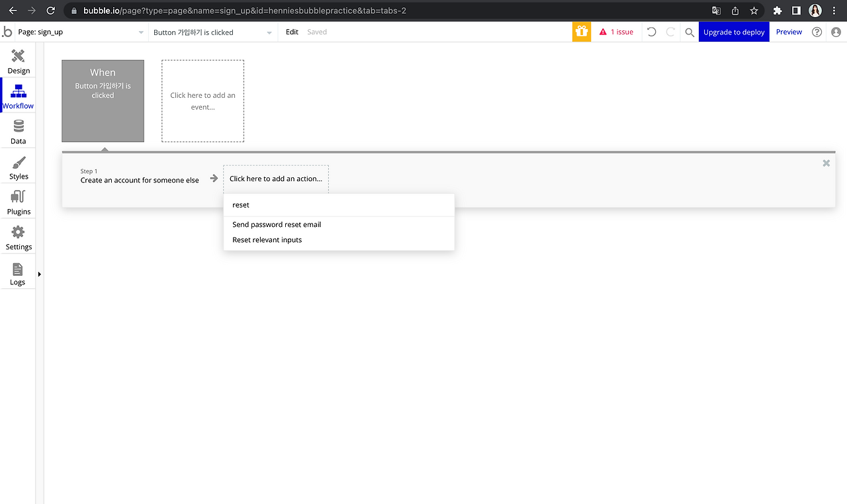The height and width of the screenshot is (504, 847).
Task: Click here to add an action box
Action: pos(276,179)
